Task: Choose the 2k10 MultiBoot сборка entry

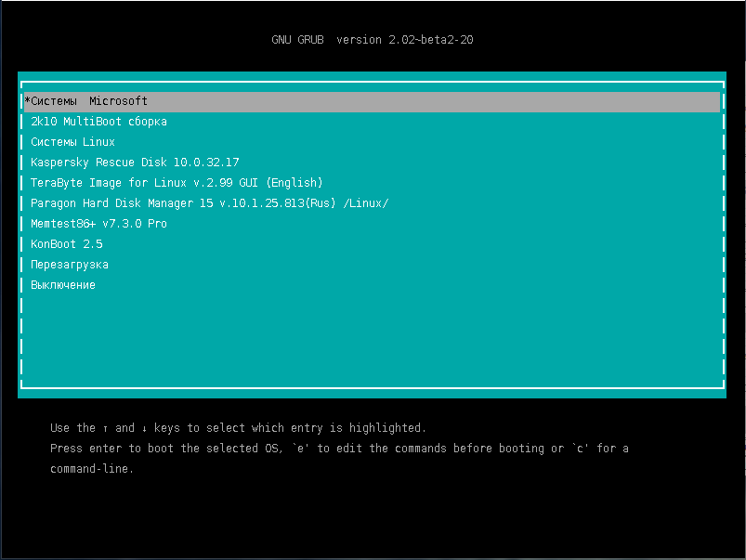Action: coord(98,122)
